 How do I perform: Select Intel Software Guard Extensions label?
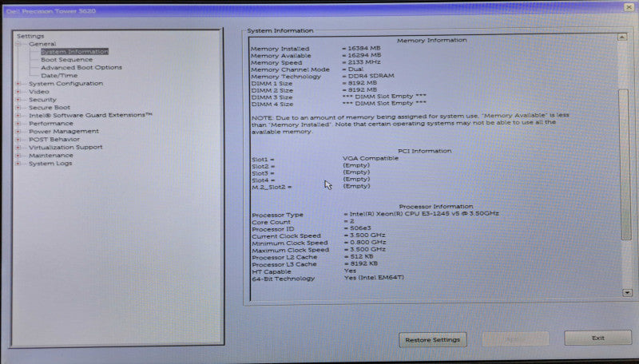pos(90,115)
